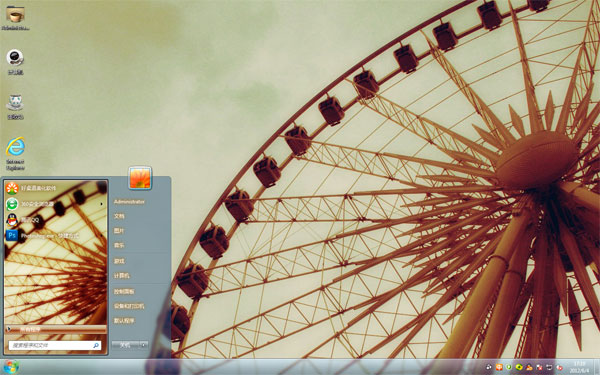
Task: Select the coffee cup folder on desktop
Action: (15, 17)
